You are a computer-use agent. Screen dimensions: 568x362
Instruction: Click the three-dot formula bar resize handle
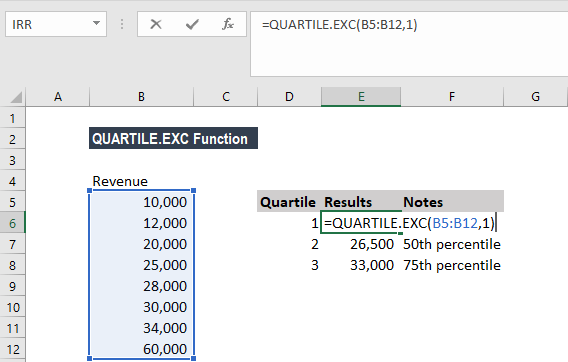122,24
